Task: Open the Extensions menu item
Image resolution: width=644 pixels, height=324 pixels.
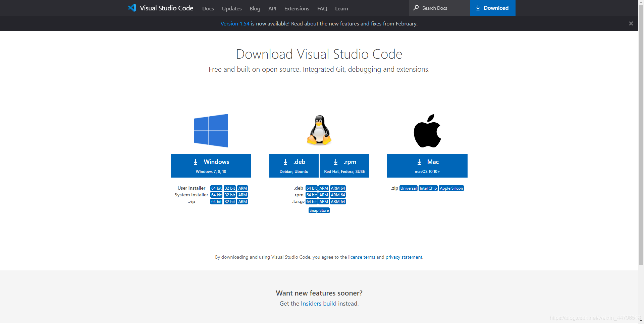Action: [297, 8]
